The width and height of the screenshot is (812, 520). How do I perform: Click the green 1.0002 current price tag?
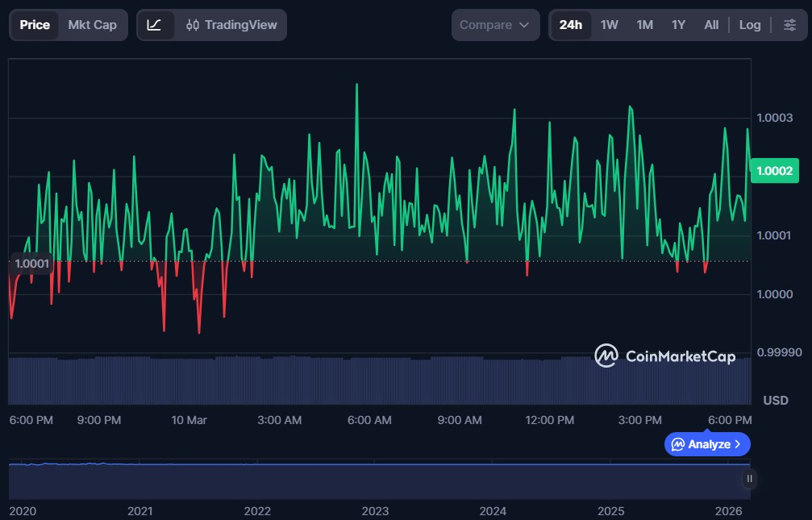coord(773,170)
